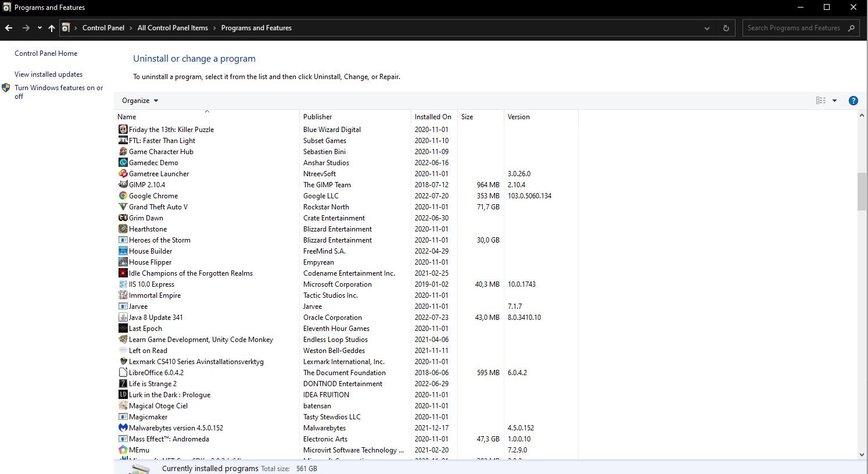Select the Magicmaker program row
Screen dimensions: 868x474
point(347,416)
